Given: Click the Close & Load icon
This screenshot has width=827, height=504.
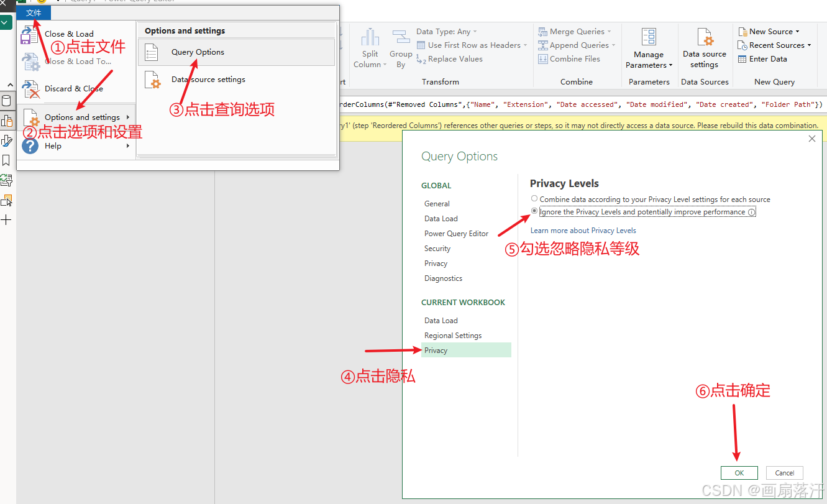Looking at the screenshot, I should (x=29, y=35).
